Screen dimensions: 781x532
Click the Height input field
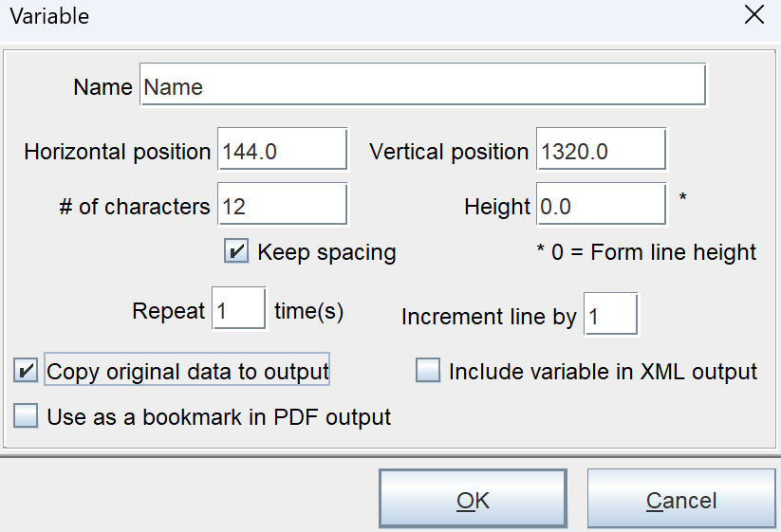[x=601, y=207]
